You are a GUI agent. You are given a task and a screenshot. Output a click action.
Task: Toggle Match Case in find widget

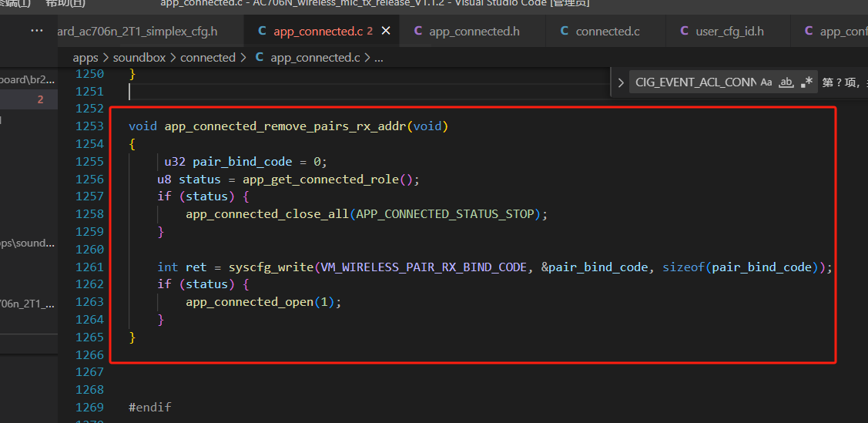(766, 82)
